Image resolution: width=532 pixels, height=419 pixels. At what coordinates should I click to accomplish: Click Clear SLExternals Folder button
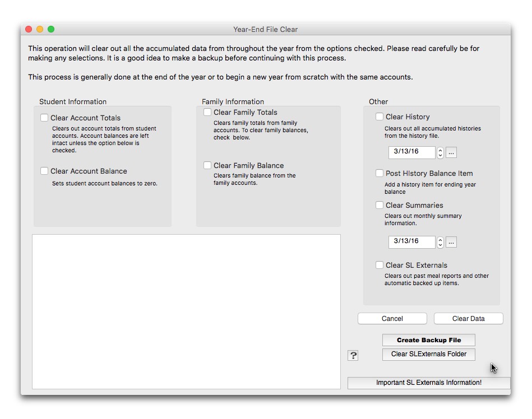pos(429,354)
